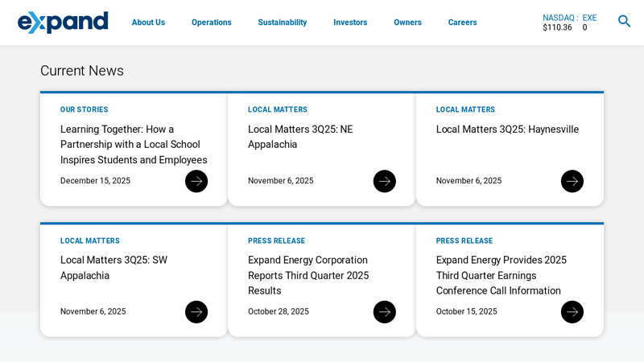Open Local Matters 3Q25: SW Appalachia headline
This screenshot has width=644, height=362.
[x=114, y=268]
